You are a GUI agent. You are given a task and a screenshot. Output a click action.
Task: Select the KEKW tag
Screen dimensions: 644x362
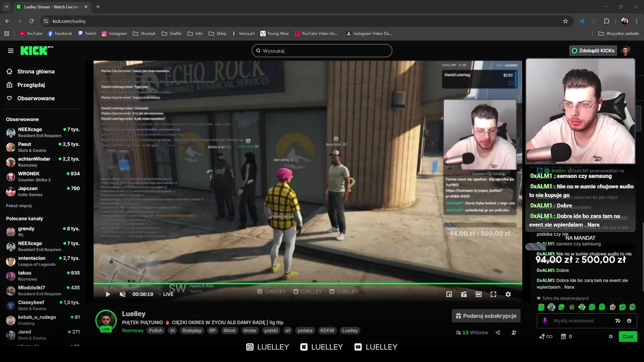click(327, 330)
